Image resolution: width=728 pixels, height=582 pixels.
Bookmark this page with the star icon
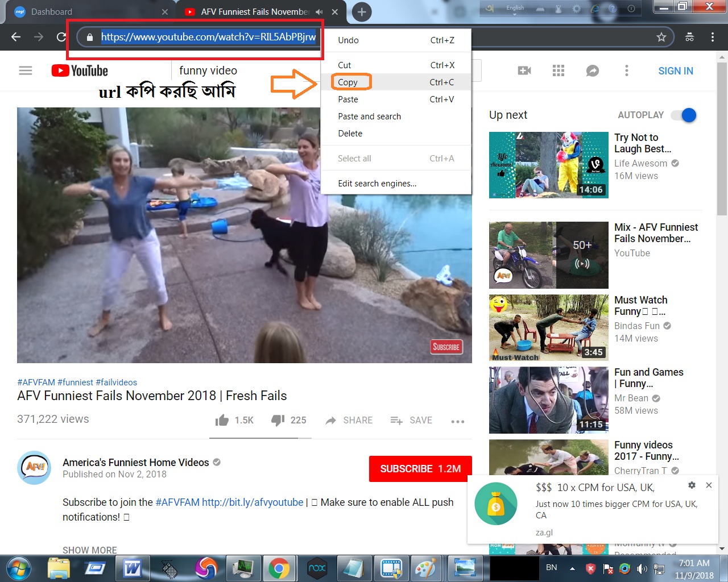661,37
